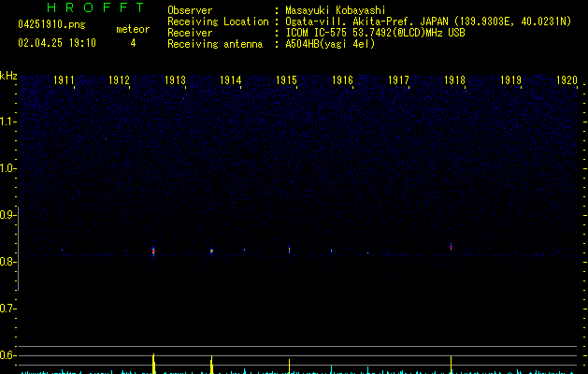Click the kHz axis unit label

(x=8, y=76)
